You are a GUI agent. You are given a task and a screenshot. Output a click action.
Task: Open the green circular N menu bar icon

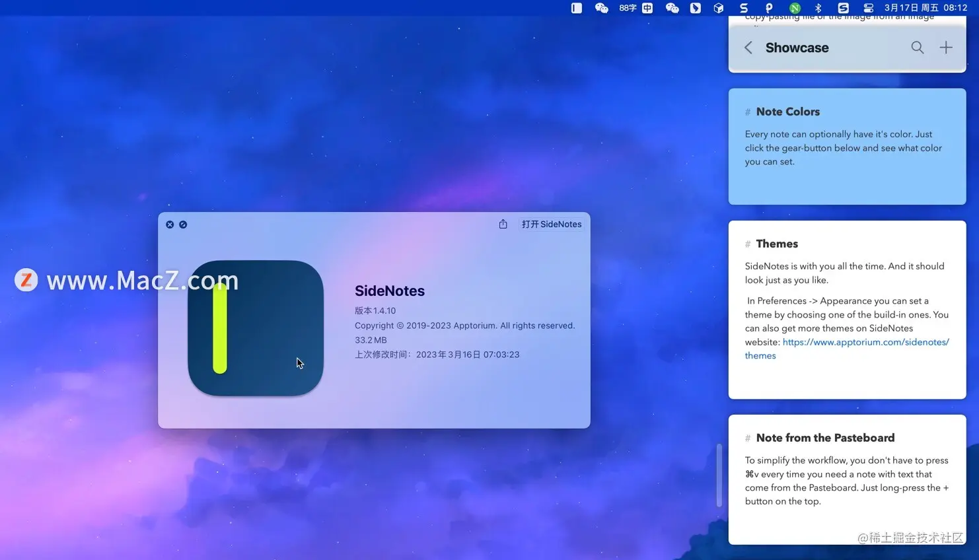tap(795, 8)
